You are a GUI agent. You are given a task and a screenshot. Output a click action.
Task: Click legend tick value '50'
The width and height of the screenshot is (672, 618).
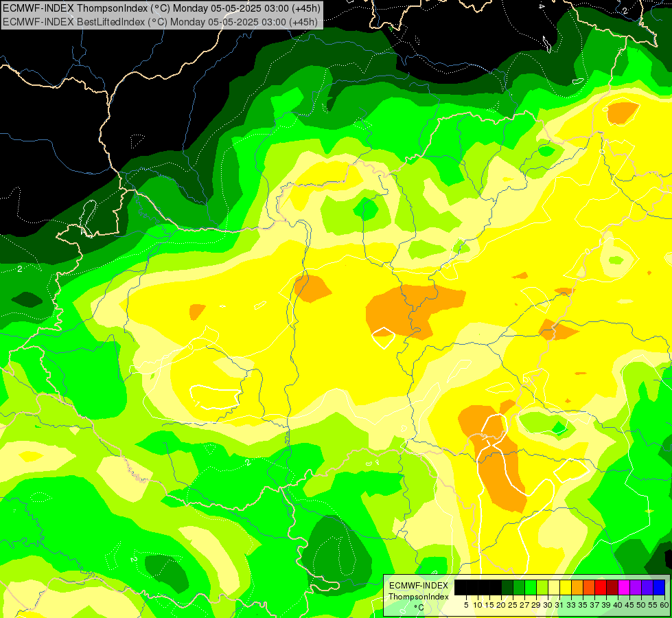click(641, 605)
